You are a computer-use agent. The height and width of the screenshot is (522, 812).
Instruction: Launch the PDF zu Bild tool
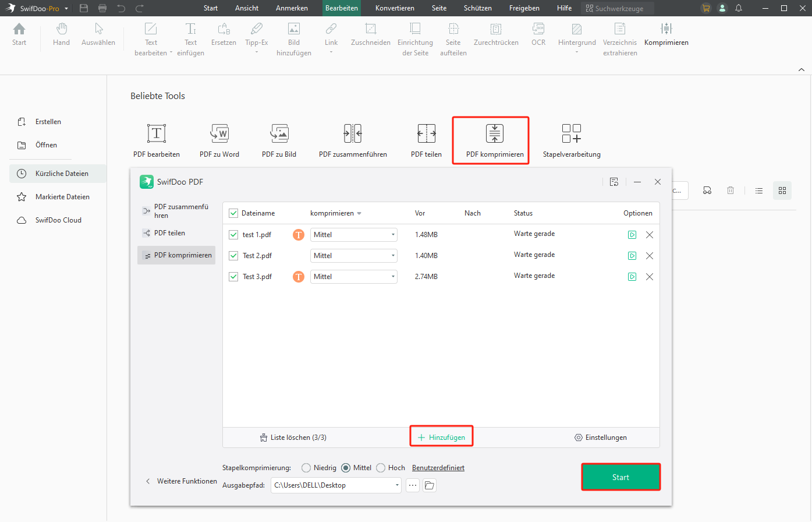point(279,140)
